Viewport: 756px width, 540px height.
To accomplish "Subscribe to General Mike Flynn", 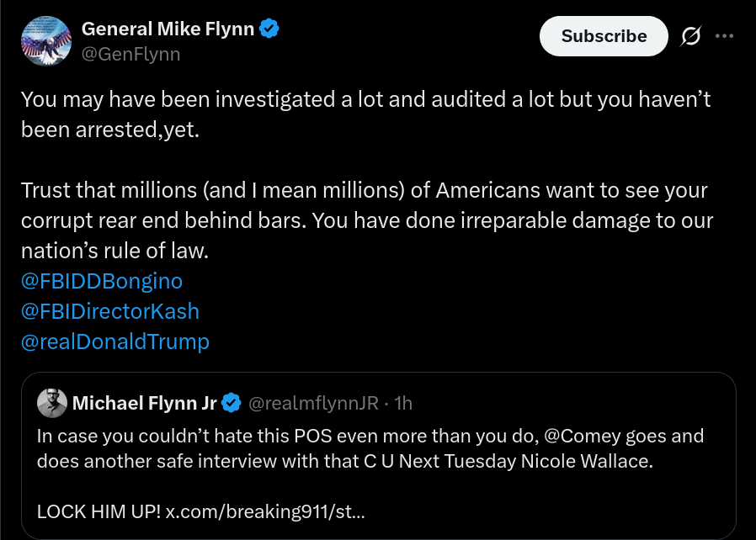I will point(604,36).
